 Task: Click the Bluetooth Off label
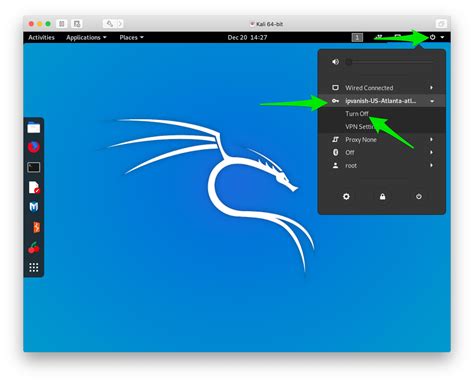[350, 152]
